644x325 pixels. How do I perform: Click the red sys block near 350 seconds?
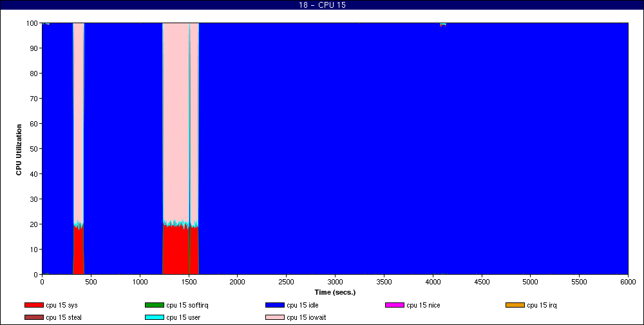pos(79,250)
